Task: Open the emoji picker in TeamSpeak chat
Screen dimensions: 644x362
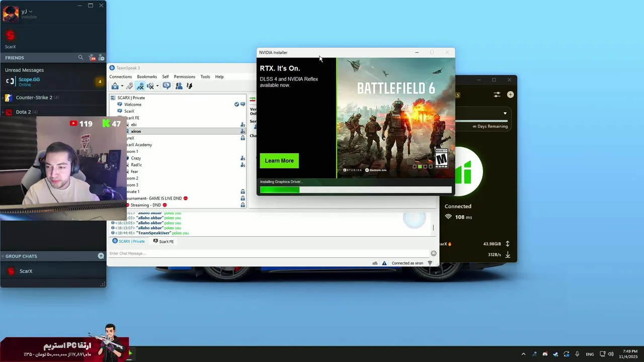Action: click(434, 253)
